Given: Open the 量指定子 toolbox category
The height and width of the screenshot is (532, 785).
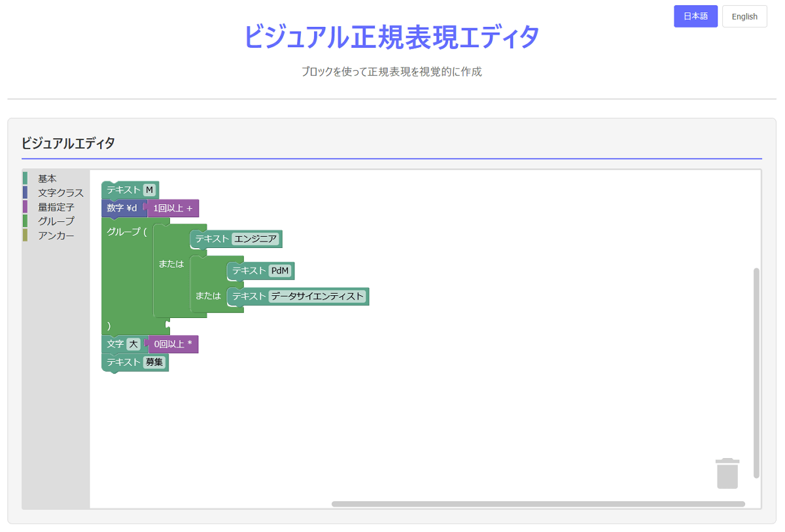Looking at the screenshot, I should [56, 207].
